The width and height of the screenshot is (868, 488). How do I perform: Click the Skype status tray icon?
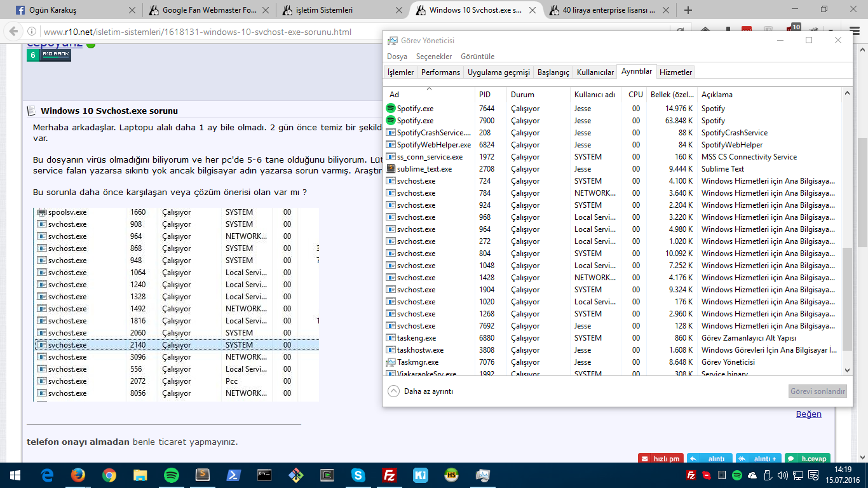point(707,475)
